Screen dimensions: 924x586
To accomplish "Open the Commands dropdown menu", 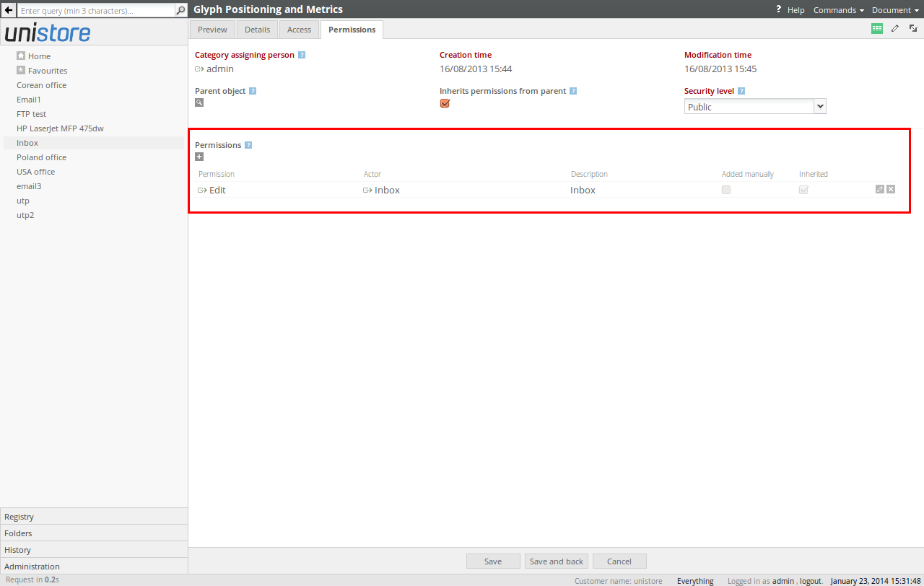I will 839,10.
